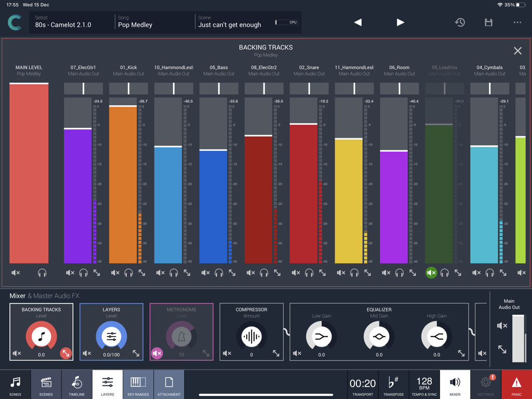Open the Scenes panel

point(46,384)
